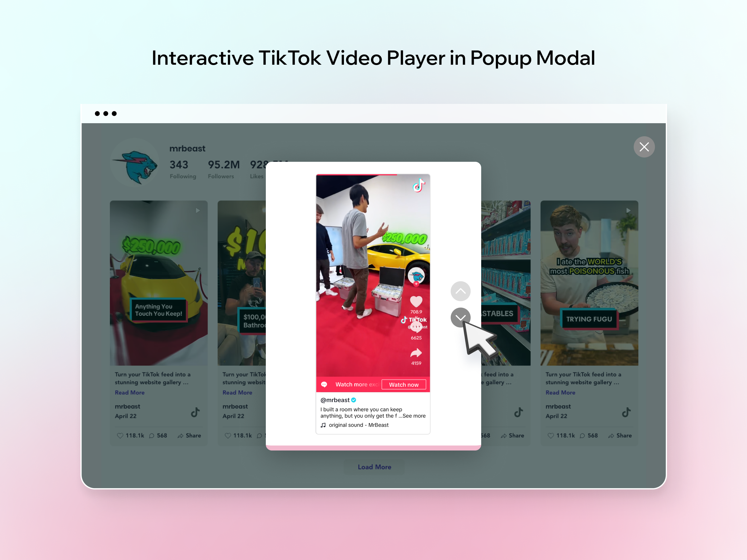Screen dimensions: 747x560
Task: Click the video progress bar at top
Action: (373, 175)
